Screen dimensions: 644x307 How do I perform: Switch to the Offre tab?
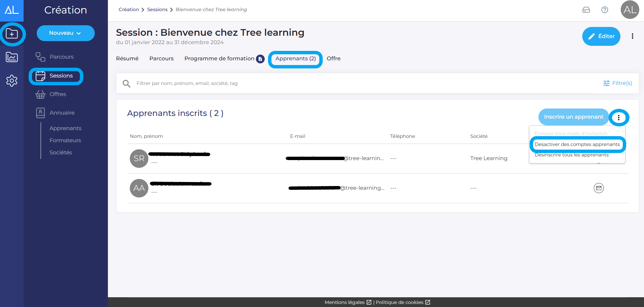pyautogui.click(x=333, y=59)
